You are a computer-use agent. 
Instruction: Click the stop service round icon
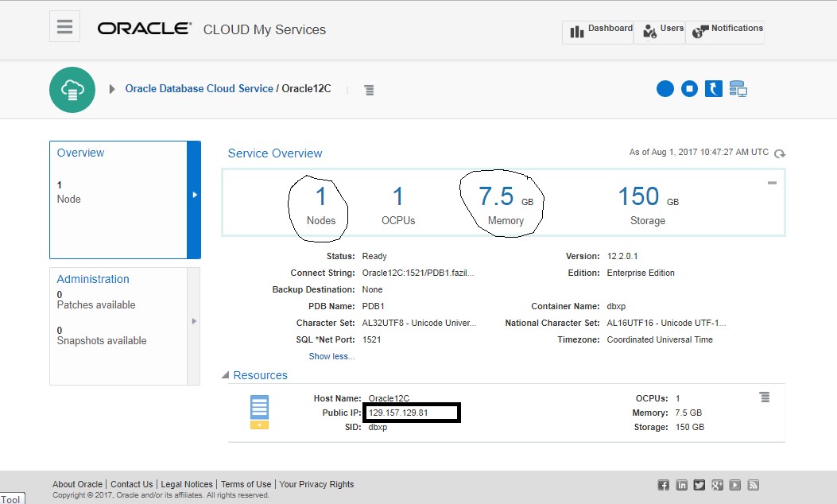(x=689, y=88)
